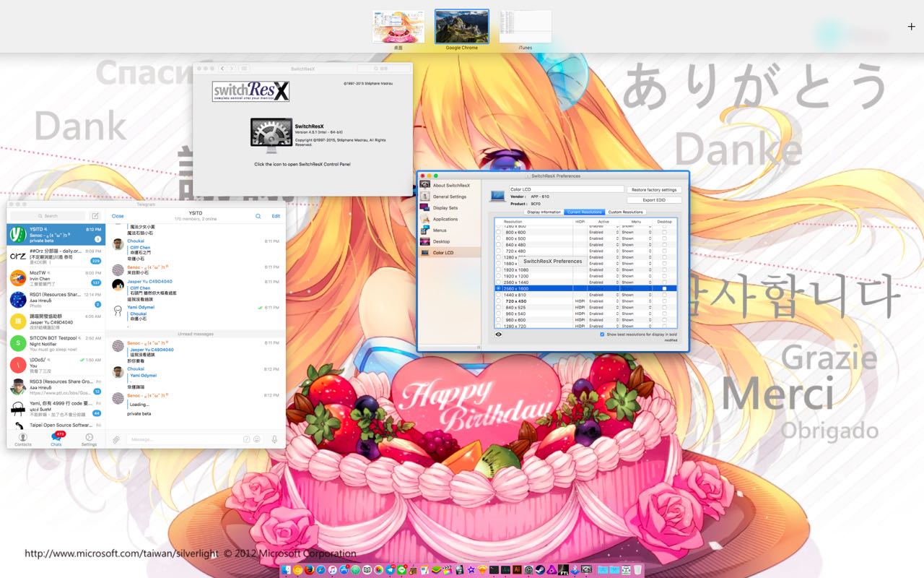The image size is (924, 578).
Task: Open the emoji picker in Telegram message bar
Action: pyautogui.click(x=256, y=439)
